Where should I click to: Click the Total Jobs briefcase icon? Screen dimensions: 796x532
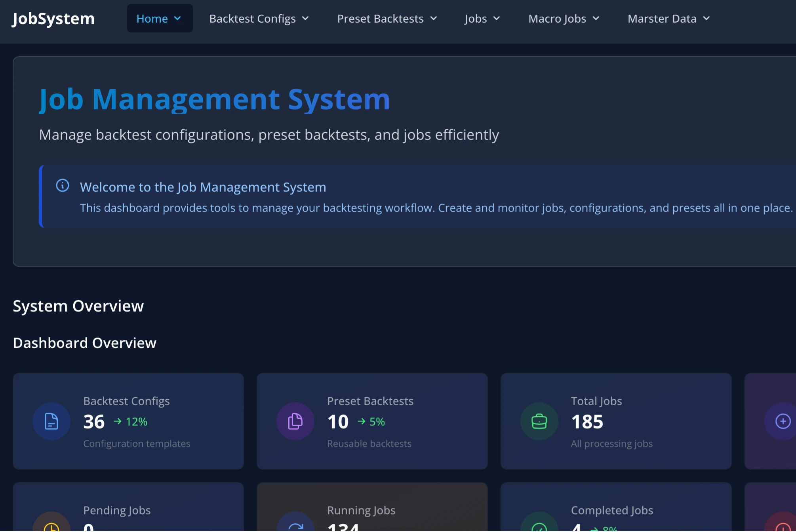tap(539, 421)
